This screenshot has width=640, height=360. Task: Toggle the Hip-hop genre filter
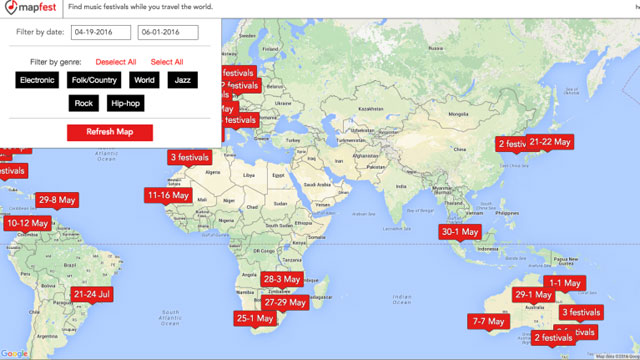[x=126, y=103]
